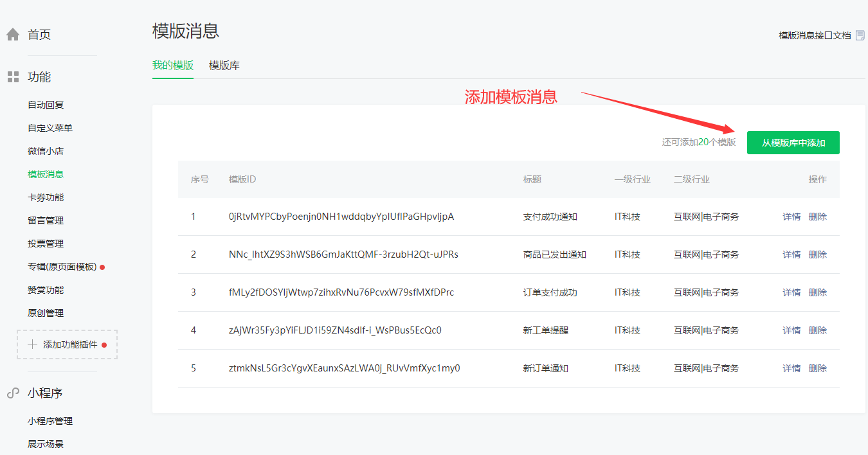Screen dimensions: 868x455
Task: Open 投票管理 in the sidebar
Action: [46, 244]
